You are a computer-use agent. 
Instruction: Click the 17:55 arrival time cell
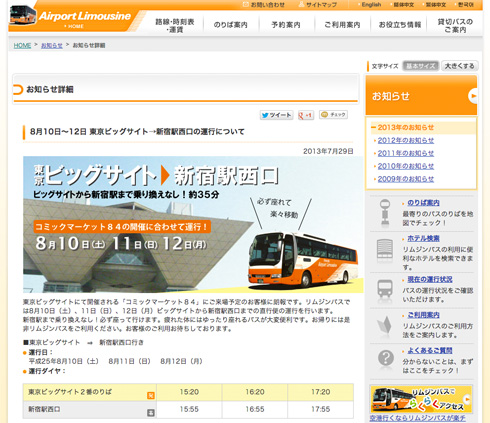(320, 409)
